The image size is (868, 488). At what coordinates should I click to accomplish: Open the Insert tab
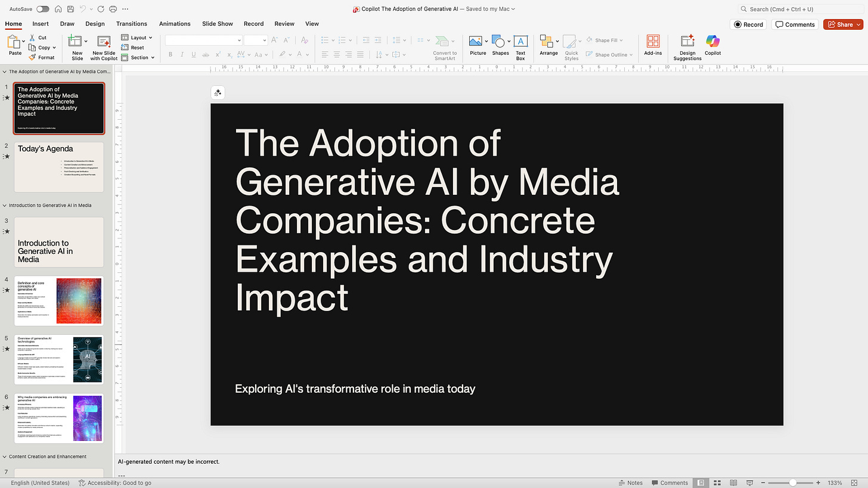pos(41,24)
